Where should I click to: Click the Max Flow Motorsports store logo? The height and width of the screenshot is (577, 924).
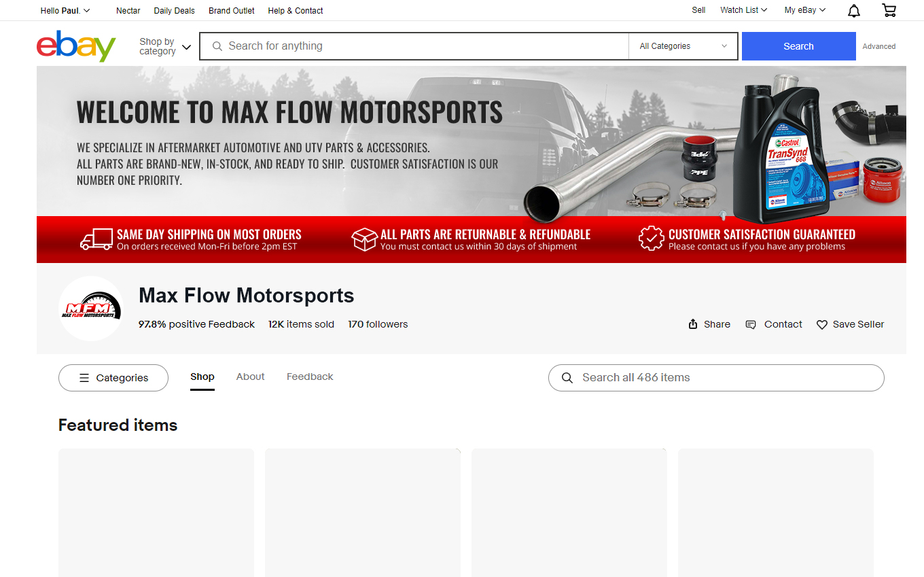(x=91, y=309)
